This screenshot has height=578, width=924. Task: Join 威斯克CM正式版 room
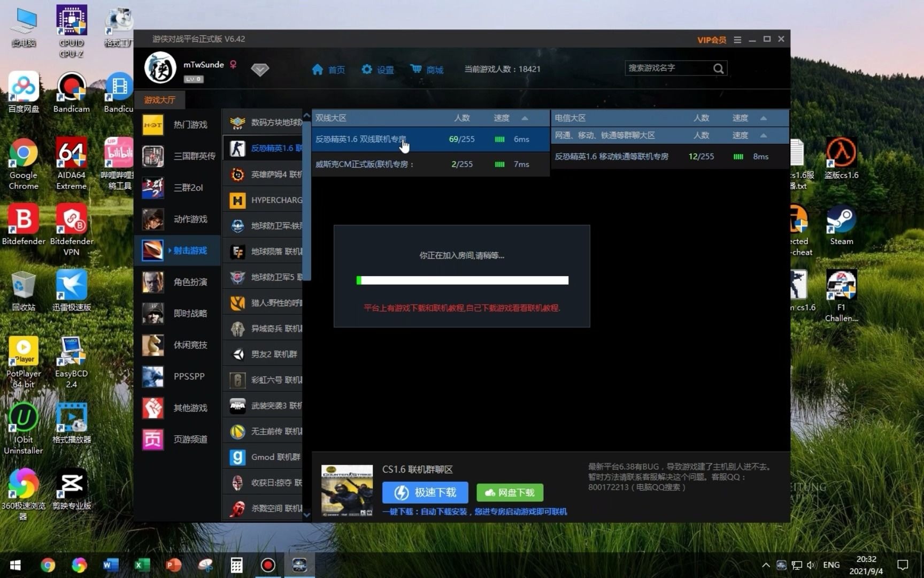[430, 164]
